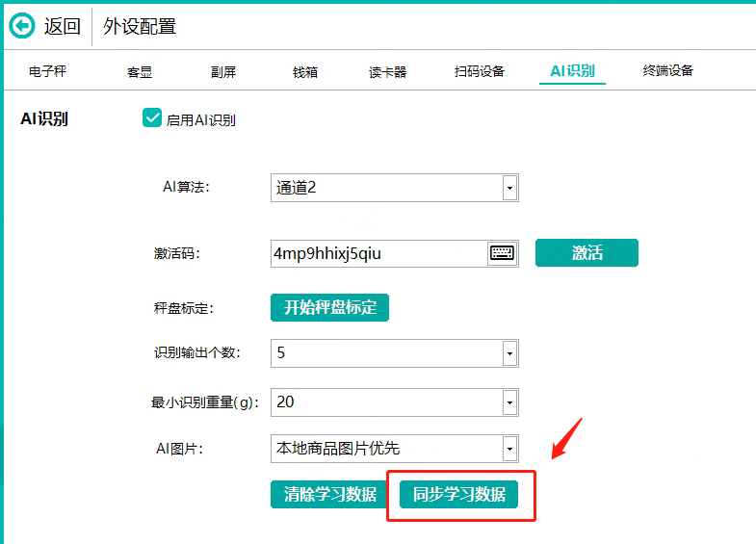
Task: Start calibration with 开始秤盘标定 button
Action: pyautogui.click(x=329, y=307)
